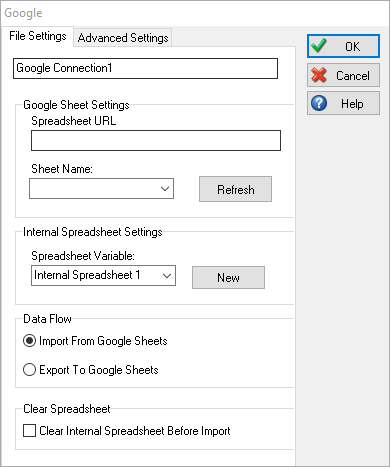Click the Google Connection1 name field

(x=145, y=69)
